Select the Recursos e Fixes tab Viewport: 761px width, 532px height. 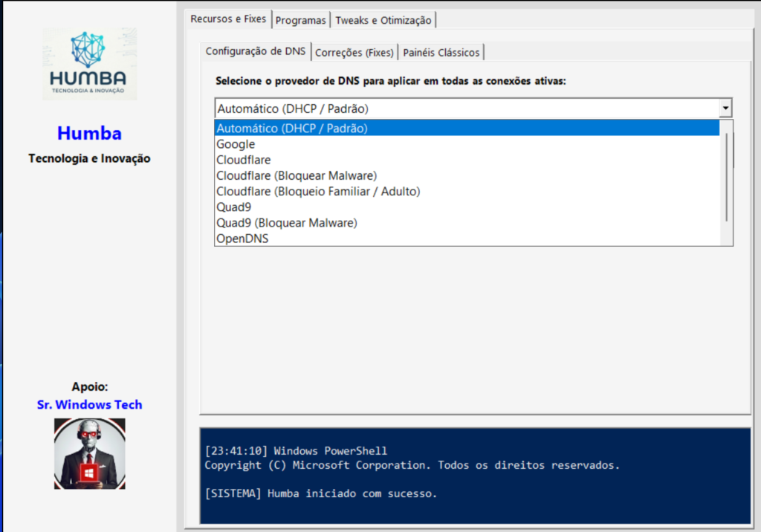228,19
